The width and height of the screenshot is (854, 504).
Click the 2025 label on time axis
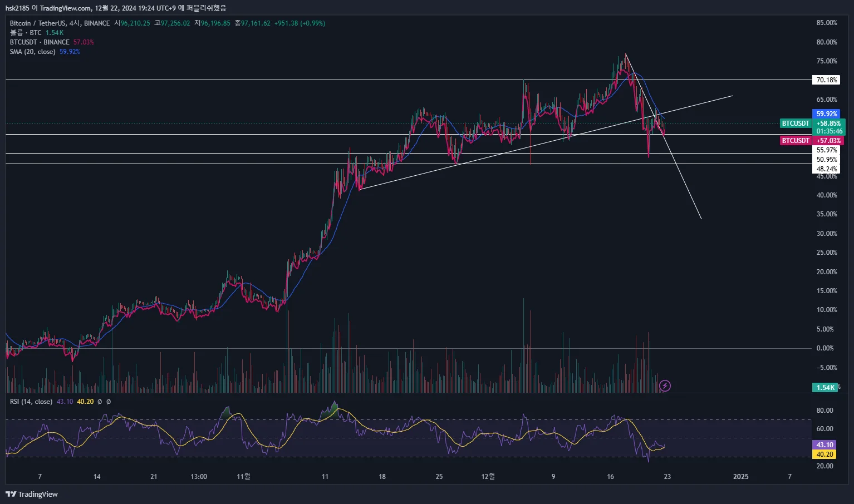pyautogui.click(x=740, y=477)
